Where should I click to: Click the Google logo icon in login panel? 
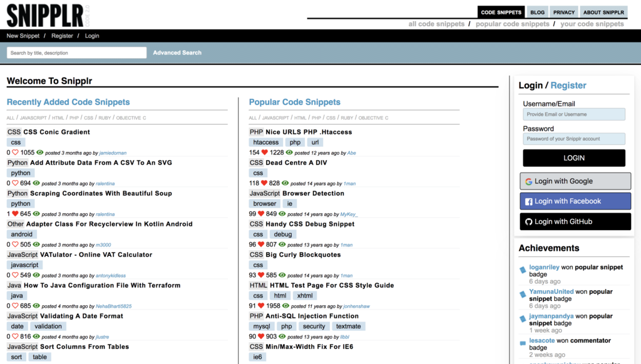(528, 181)
